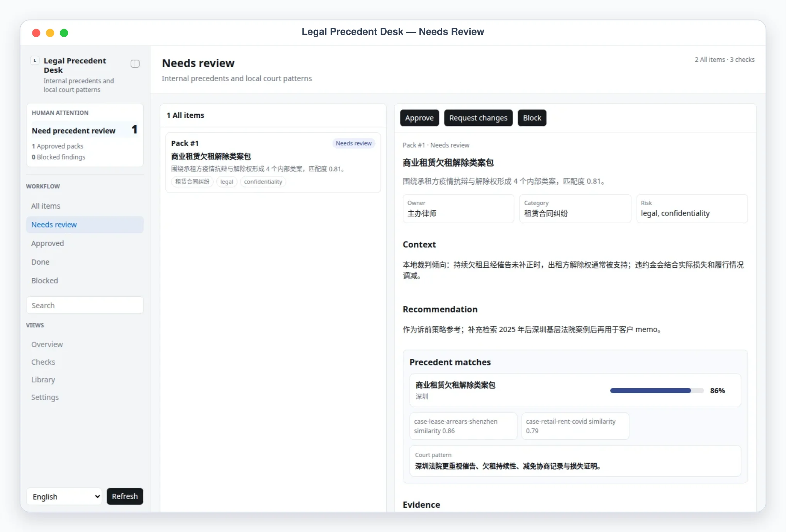The height and width of the screenshot is (532, 786).
Task: Open Need precedent review counter
Action: (x=85, y=130)
